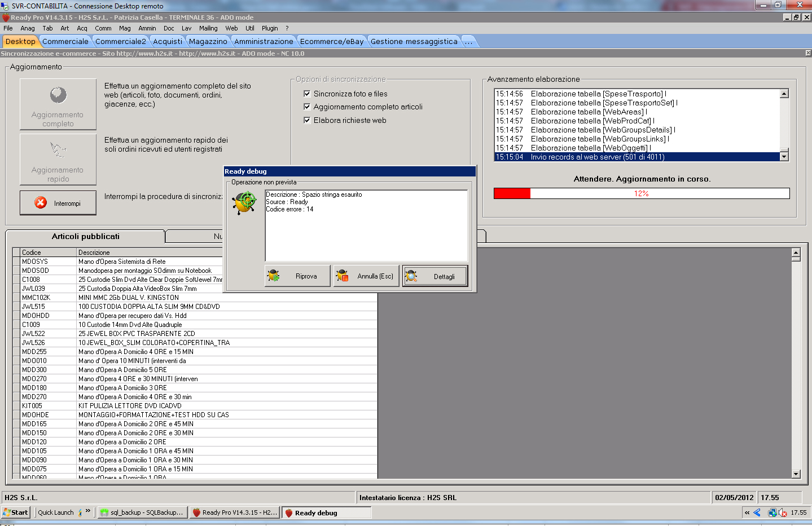812x526 pixels.
Task: Open the Plugin menu
Action: coord(270,28)
